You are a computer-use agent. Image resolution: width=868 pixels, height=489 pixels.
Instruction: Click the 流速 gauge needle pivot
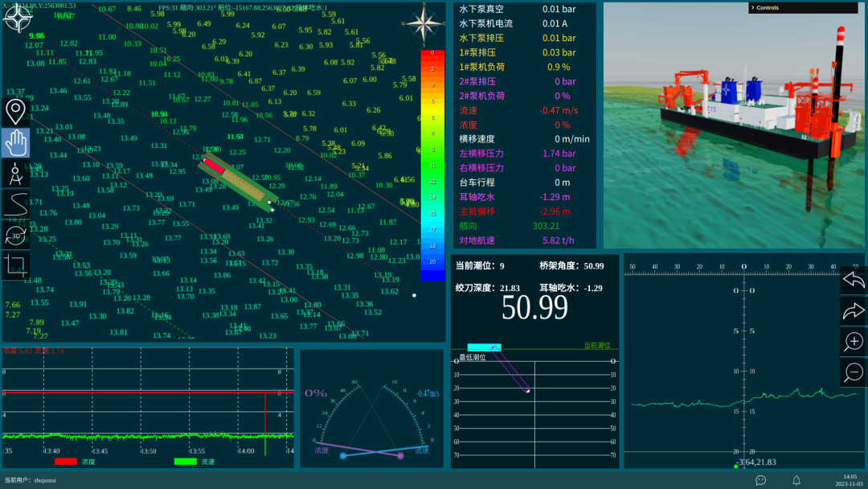[343, 456]
